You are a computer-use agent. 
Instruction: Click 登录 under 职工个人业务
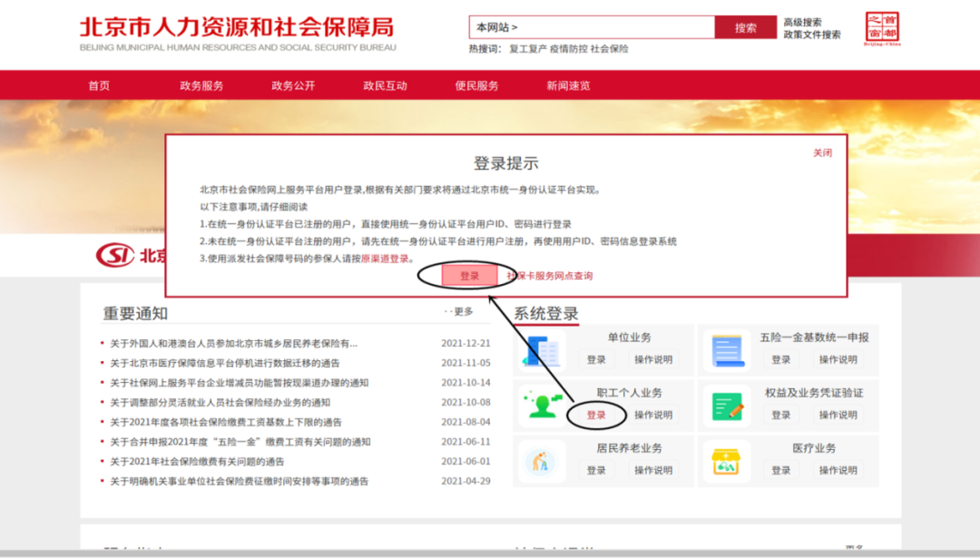(x=596, y=415)
